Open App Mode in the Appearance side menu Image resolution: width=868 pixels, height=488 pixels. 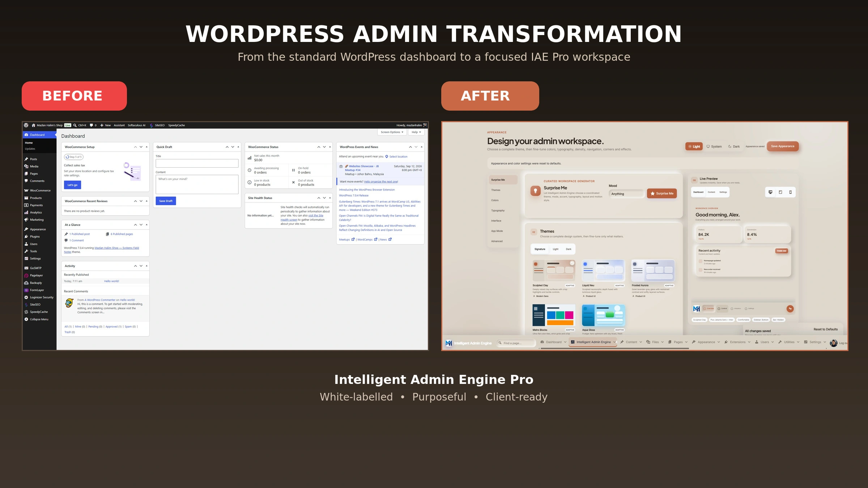(503, 231)
